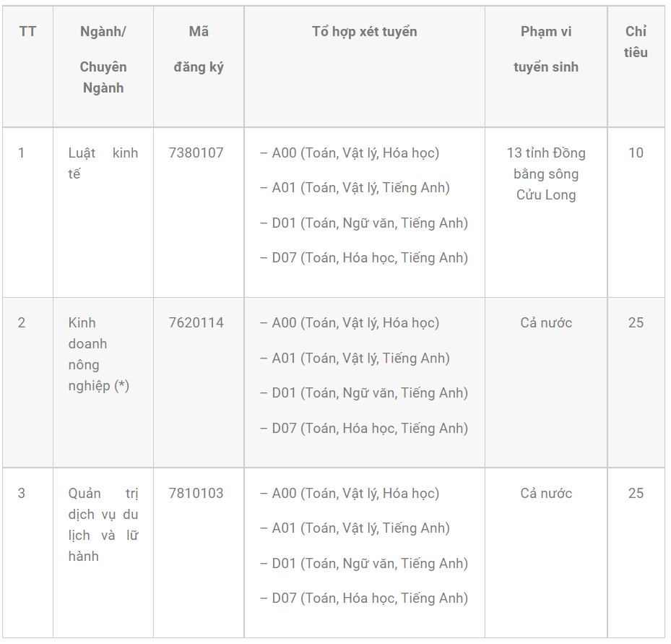671x644 pixels.
Task: Click registration code 7380107
Action: tap(196, 153)
